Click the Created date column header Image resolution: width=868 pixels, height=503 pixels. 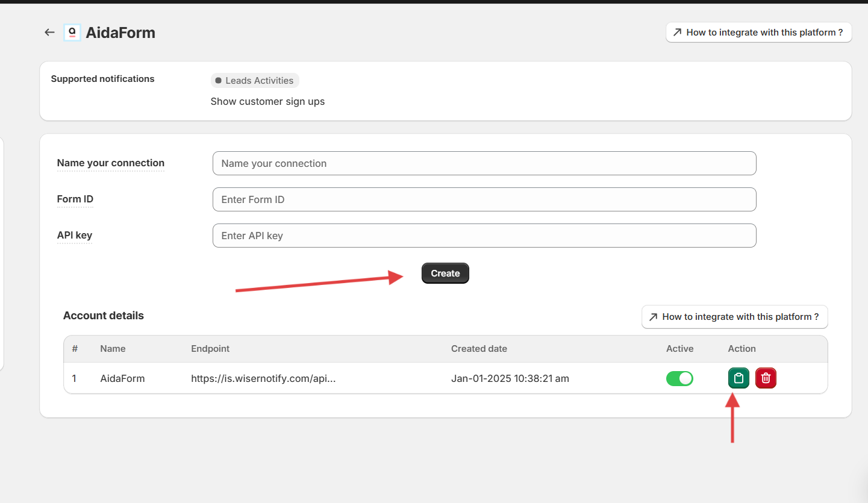479,349
